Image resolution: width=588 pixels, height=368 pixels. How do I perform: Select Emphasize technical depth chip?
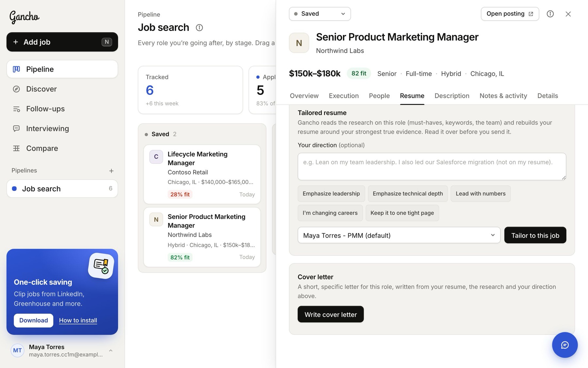click(x=408, y=194)
